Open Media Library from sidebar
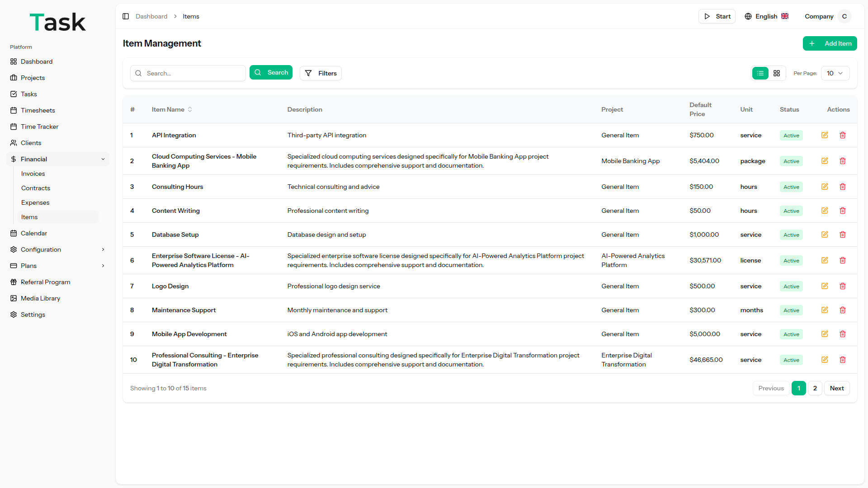The width and height of the screenshot is (868, 488). coord(40,298)
